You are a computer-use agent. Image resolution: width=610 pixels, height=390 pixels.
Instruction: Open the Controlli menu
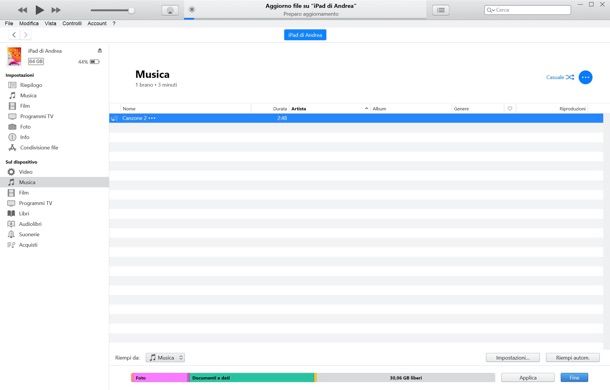point(72,23)
